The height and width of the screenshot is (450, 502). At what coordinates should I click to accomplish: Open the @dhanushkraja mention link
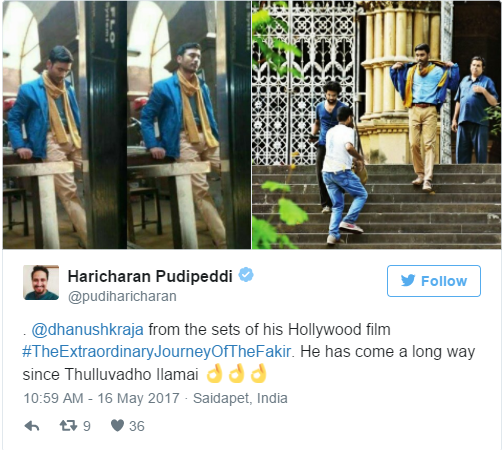pyautogui.click(x=88, y=330)
